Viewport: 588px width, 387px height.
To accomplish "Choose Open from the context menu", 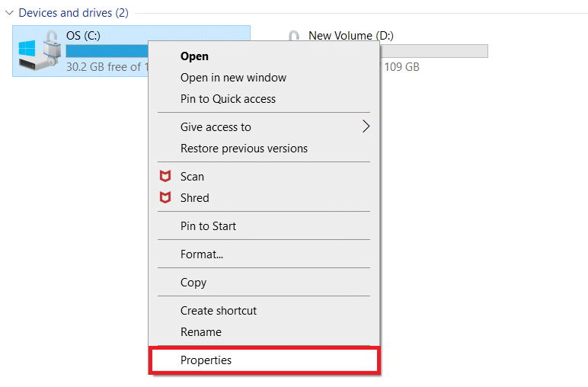I will click(x=194, y=56).
